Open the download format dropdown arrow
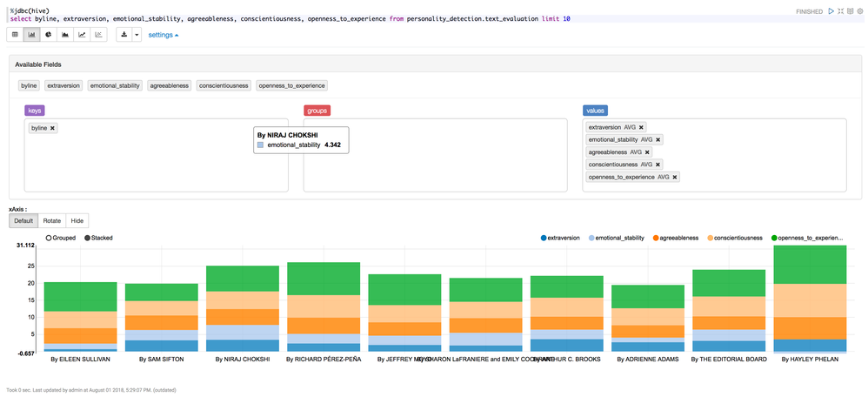The height and width of the screenshot is (397, 868). point(137,35)
